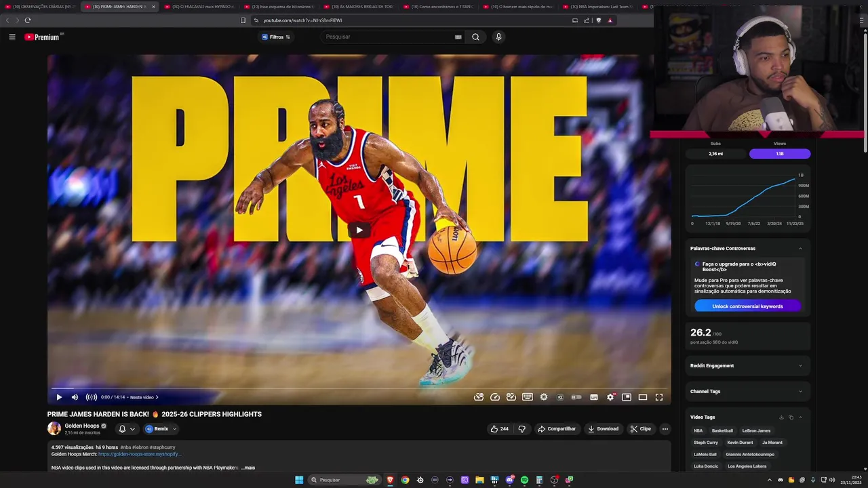Viewport: 868px width, 488px height.
Task: Click the search magnifier button
Action: (475, 37)
